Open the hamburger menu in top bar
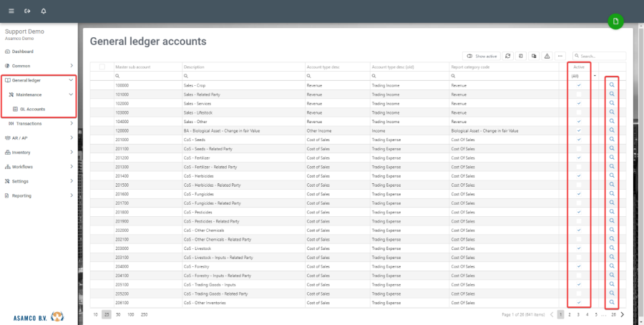 click(11, 11)
